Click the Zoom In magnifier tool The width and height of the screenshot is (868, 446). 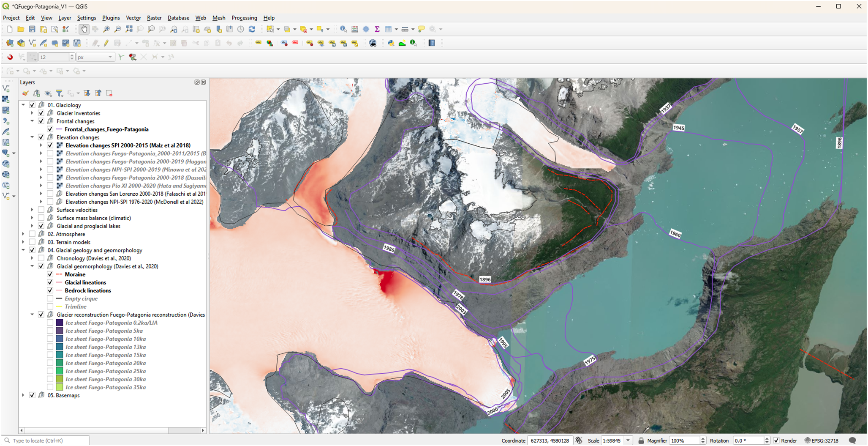click(x=106, y=29)
